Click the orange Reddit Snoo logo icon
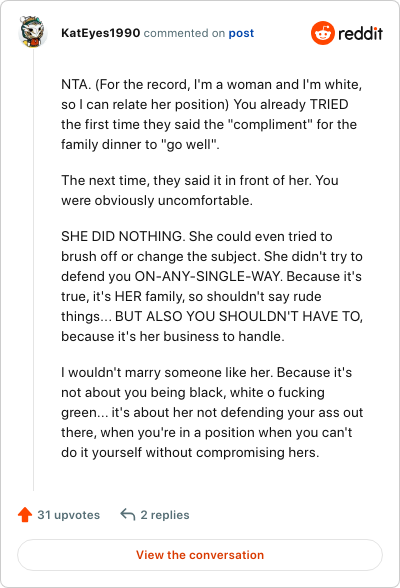400x588 pixels. 322,33
